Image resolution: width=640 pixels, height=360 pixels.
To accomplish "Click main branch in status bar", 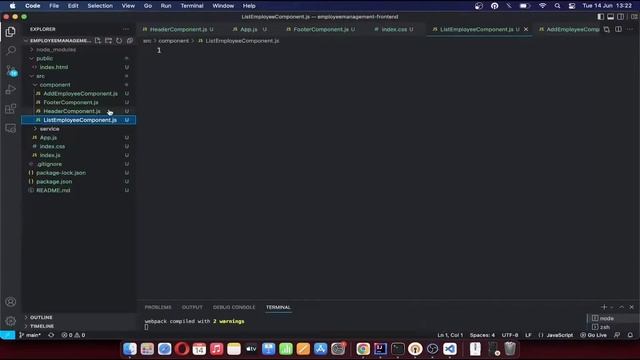I will pyautogui.click(x=30, y=335).
